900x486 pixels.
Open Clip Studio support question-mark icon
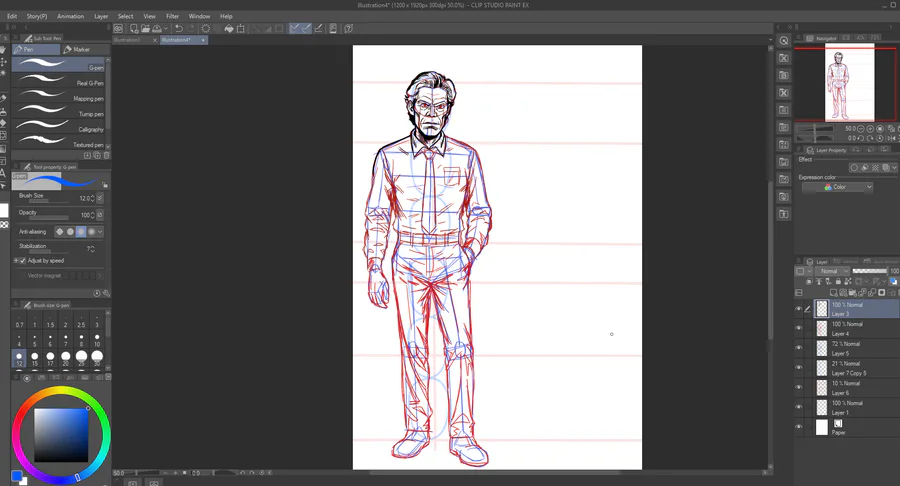348,28
